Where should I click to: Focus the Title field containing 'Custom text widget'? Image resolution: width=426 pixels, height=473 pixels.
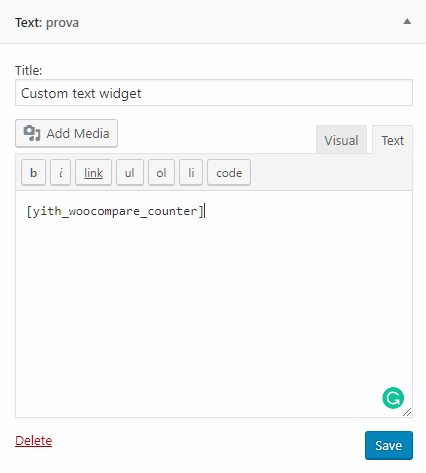click(x=214, y=93)
